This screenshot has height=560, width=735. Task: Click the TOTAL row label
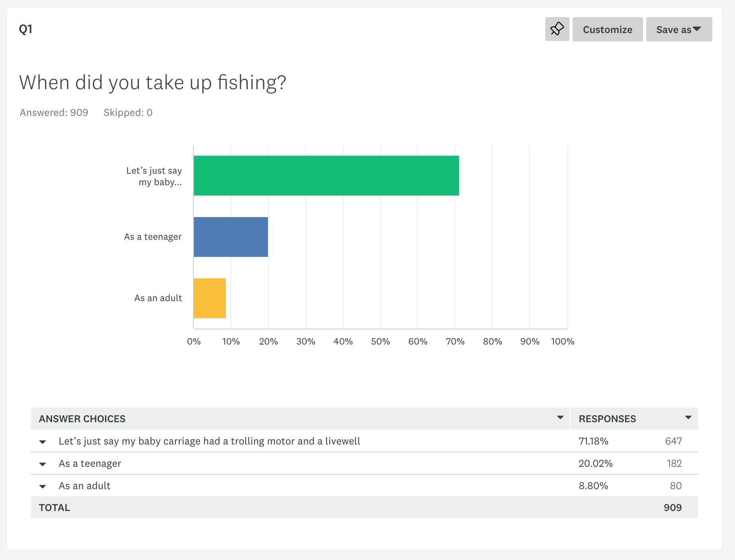(x=55, y=507)
